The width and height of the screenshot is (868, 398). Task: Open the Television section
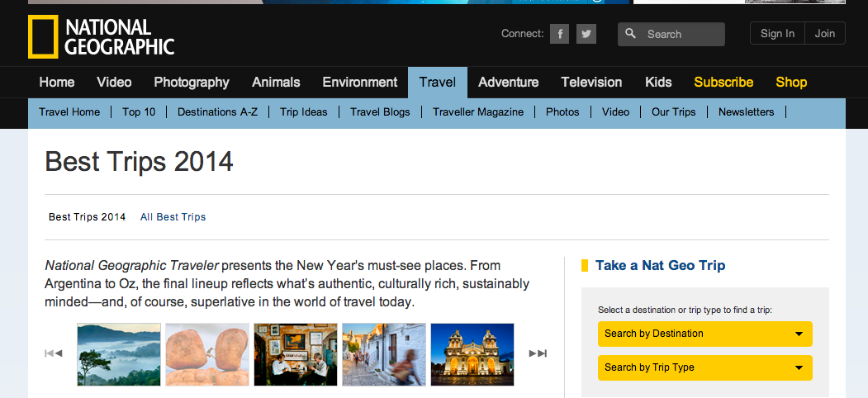tap(591, 83)
